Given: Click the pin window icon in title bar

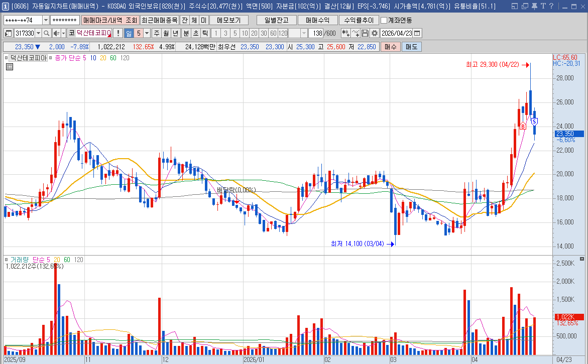Looking at the screenshot, I should click(x=534, y=6).
